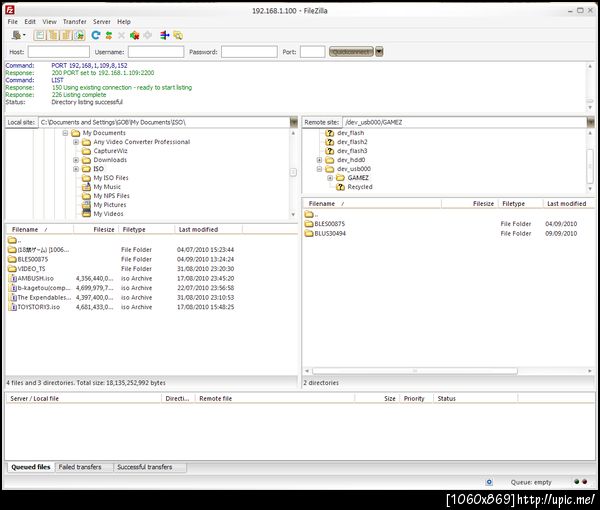Refresh file and folder lists

tap(96, 35)
